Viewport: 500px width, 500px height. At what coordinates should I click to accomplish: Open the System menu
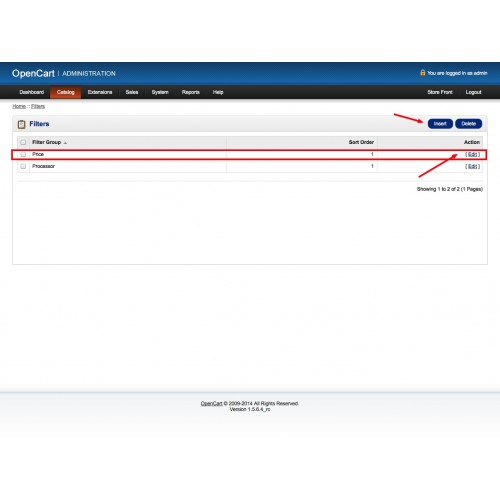click(x=160, y=92)
